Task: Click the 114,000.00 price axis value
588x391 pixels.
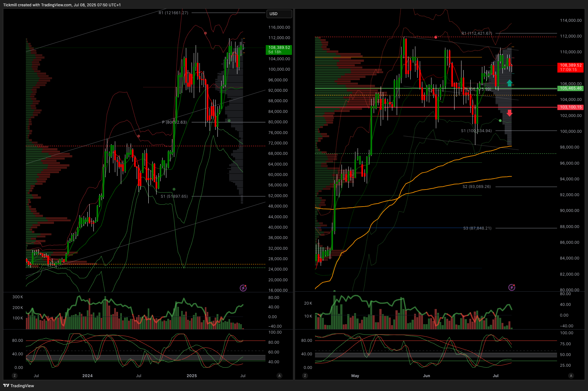Action: pyautogui.click(x=571, y=20)
